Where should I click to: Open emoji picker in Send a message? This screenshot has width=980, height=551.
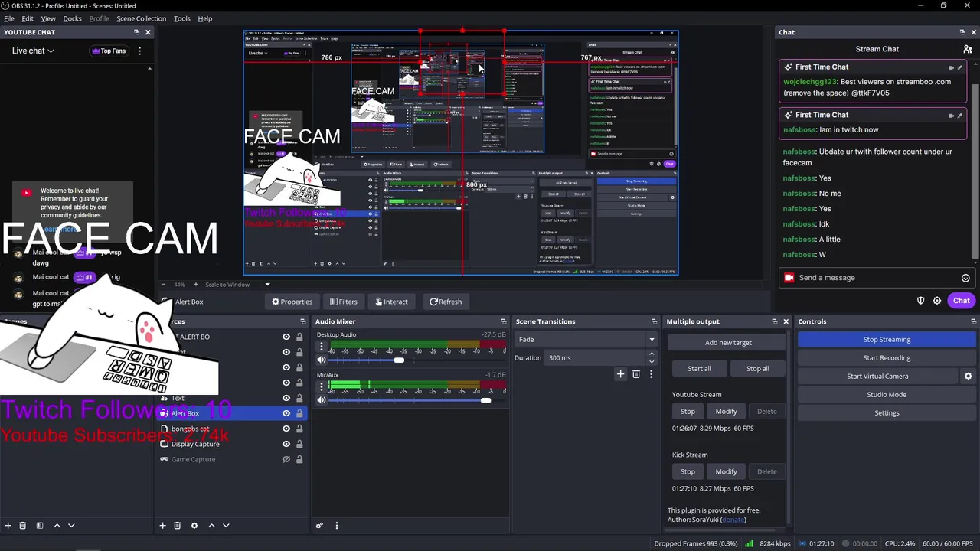(965, 278)
